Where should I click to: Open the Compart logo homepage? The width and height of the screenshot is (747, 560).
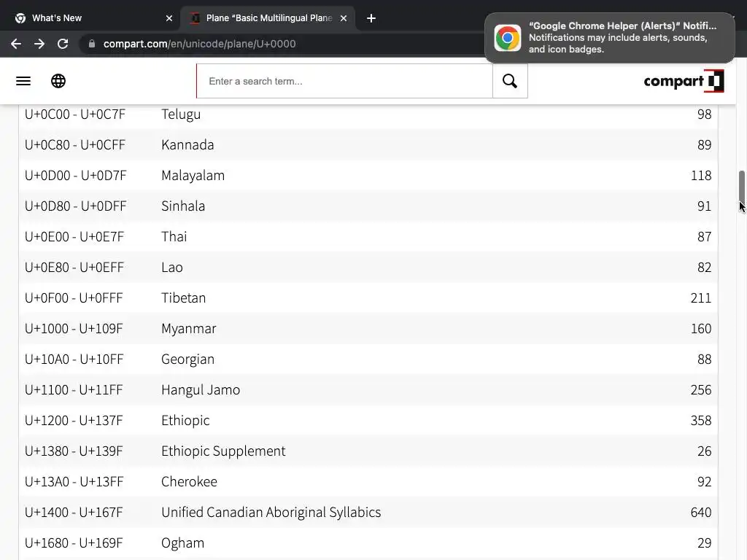tap(684, 81)
